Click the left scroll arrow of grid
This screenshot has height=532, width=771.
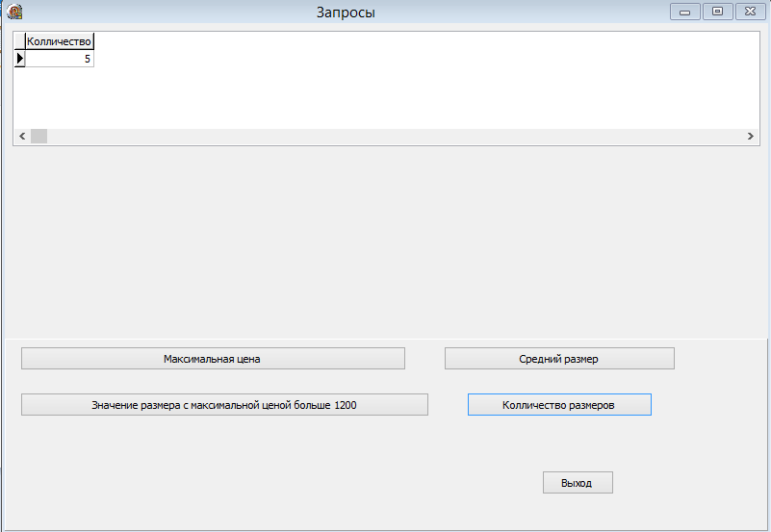(22, 136)
